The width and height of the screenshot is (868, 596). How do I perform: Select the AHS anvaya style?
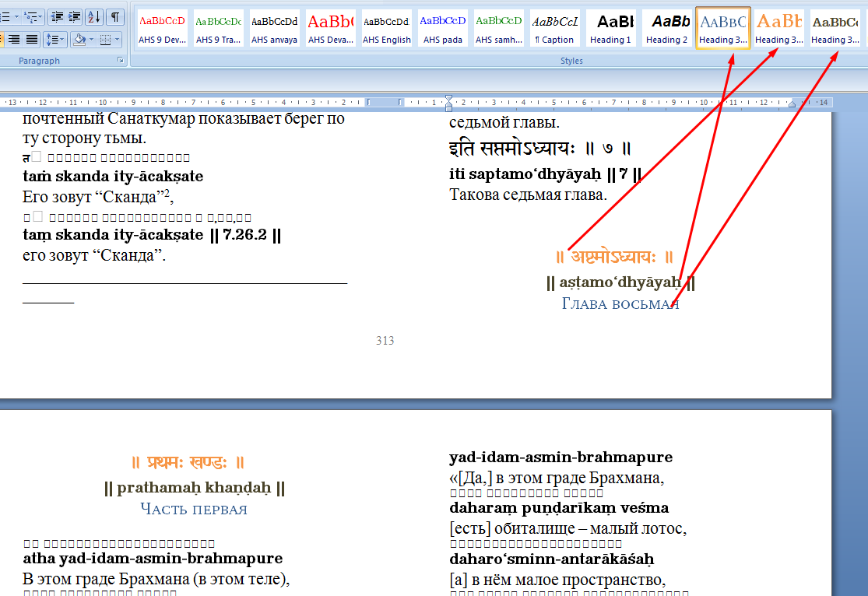point(275,28)
